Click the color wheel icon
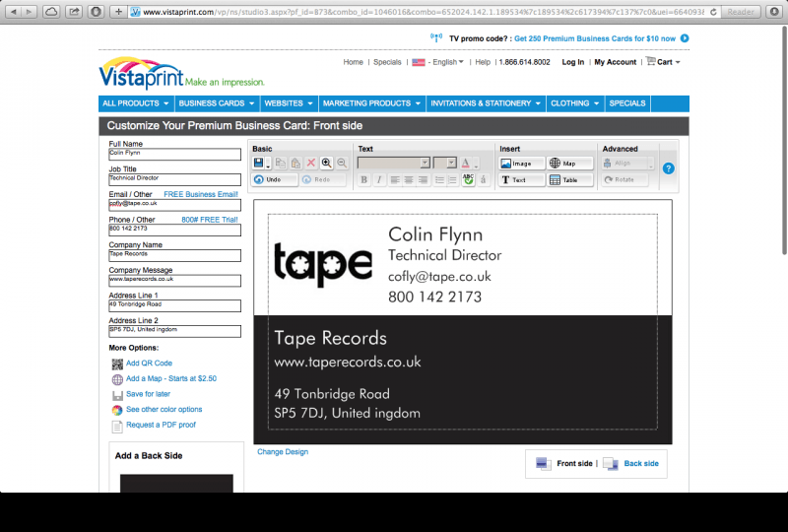The width and height of the screenshot is (788, 532). [117, 410]
